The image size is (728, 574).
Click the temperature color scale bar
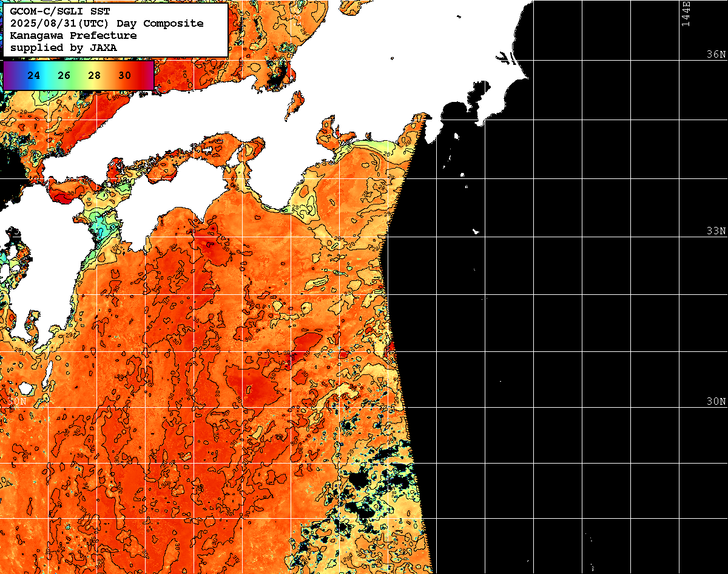(79, 75)
